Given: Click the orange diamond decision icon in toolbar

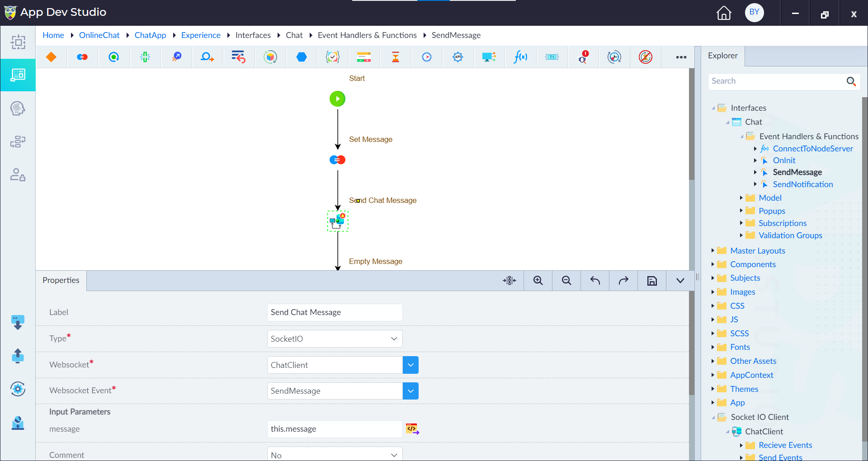Looking at the screenshot, I should pos(51,57).
